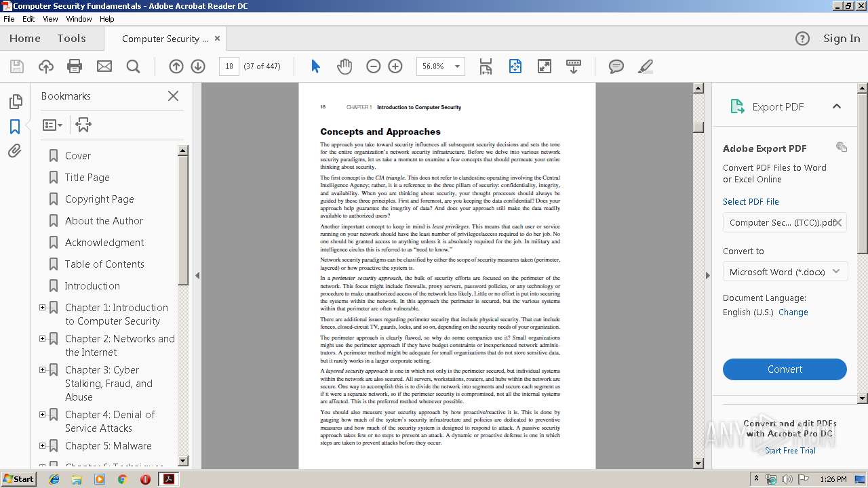868x488 pixels.
Task: Open the Help menu
Action: pos(107,19)
